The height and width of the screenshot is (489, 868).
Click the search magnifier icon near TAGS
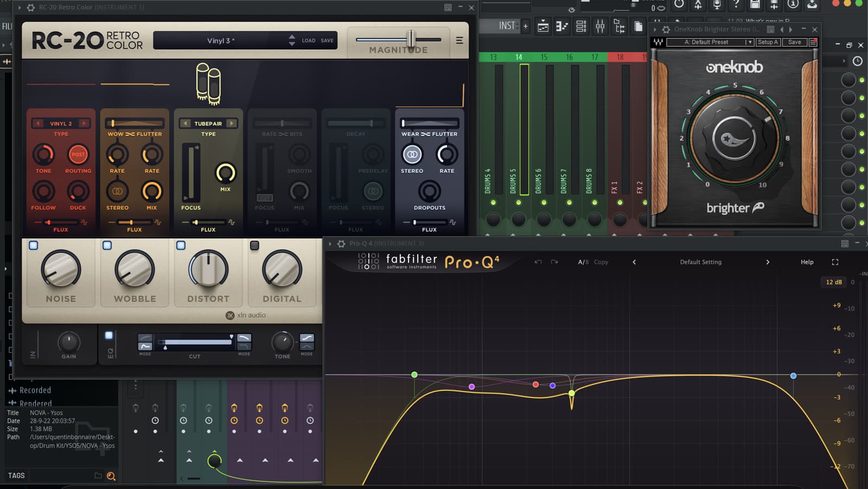pyautogui.click(x=111, y=476)
